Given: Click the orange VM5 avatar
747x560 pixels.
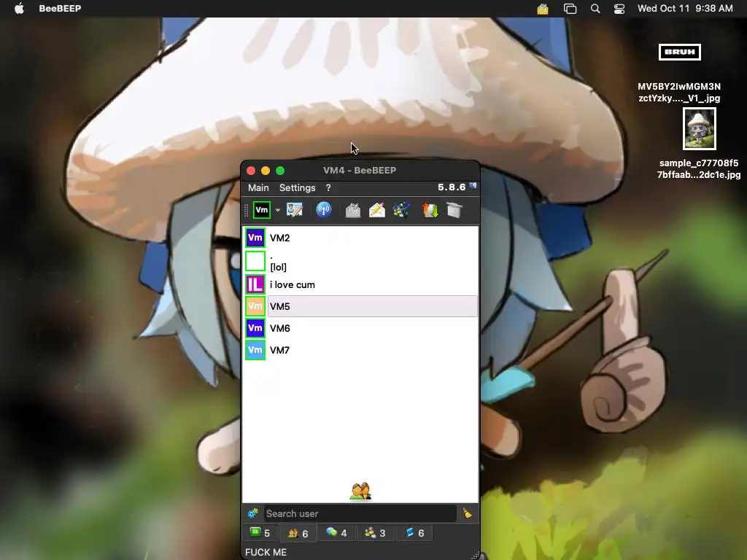Looking at the screenshot, I should [x=255, y=306].
